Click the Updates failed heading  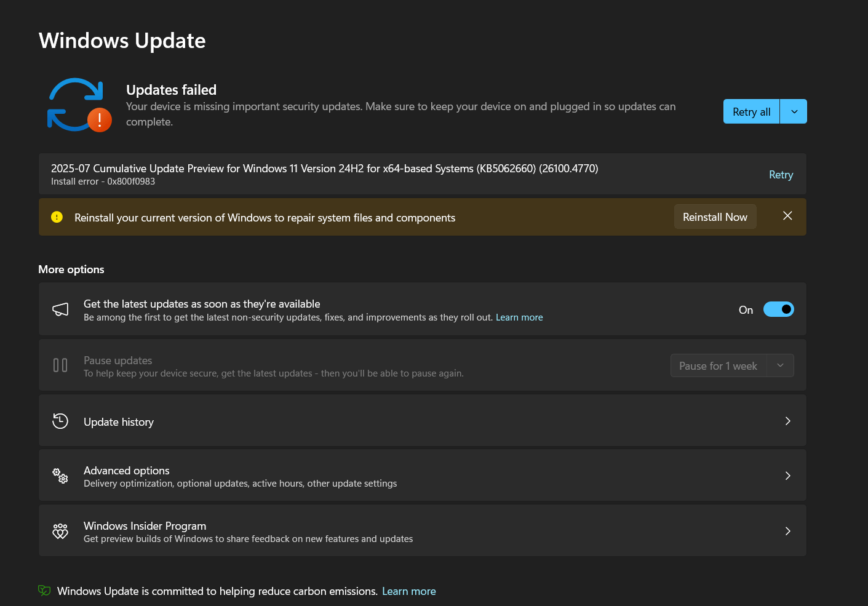click(171, 90)
